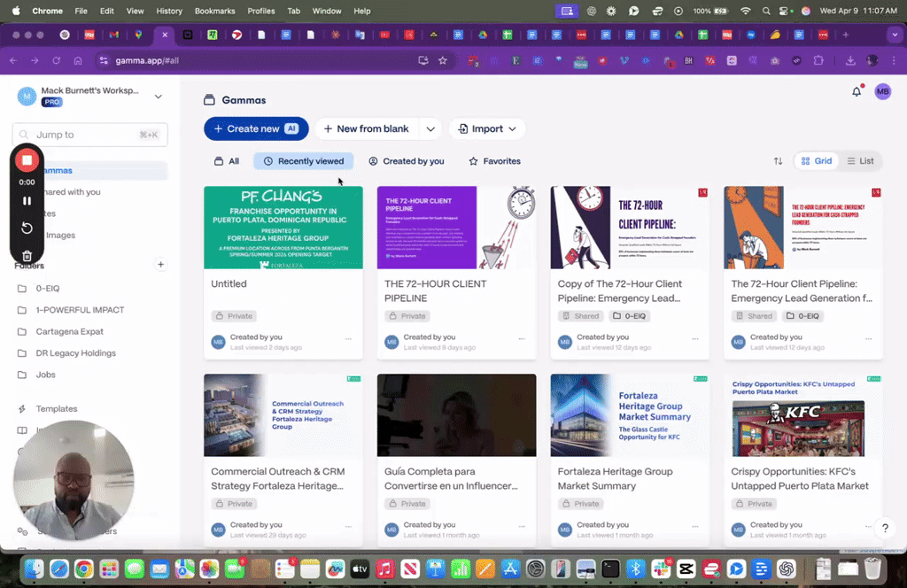Click the Private badge on Untitled card
907x588 pixels.
[x=234, y=316]
